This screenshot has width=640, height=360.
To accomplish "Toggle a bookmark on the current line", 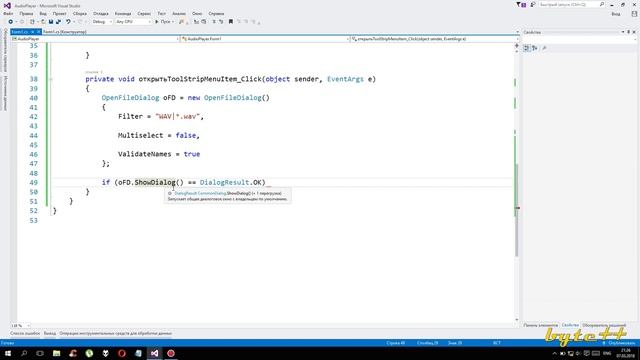I will pos(231,22).
